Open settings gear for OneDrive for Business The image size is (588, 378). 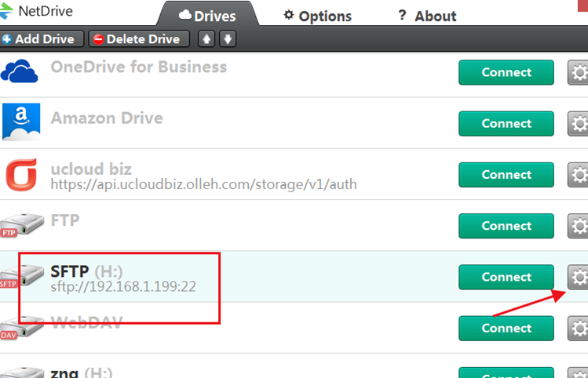[578, 72]
